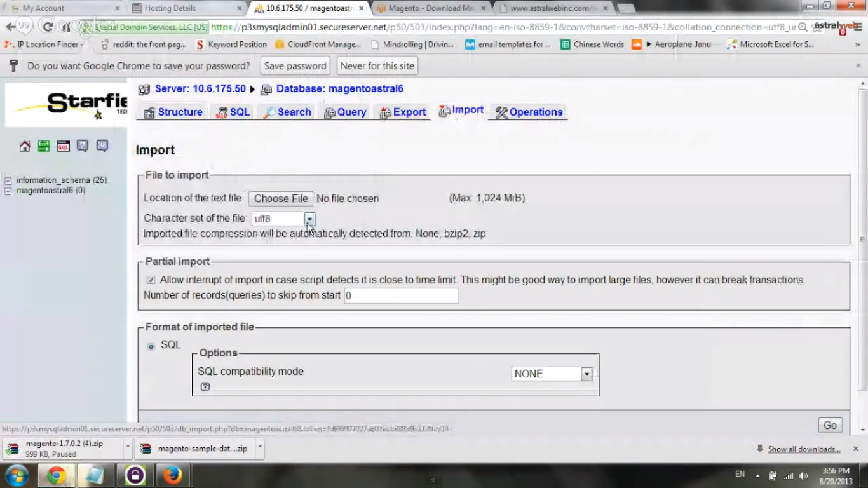868x488 pixels.
Task: Switch to the Structure tab
Action: pos(173,112)
